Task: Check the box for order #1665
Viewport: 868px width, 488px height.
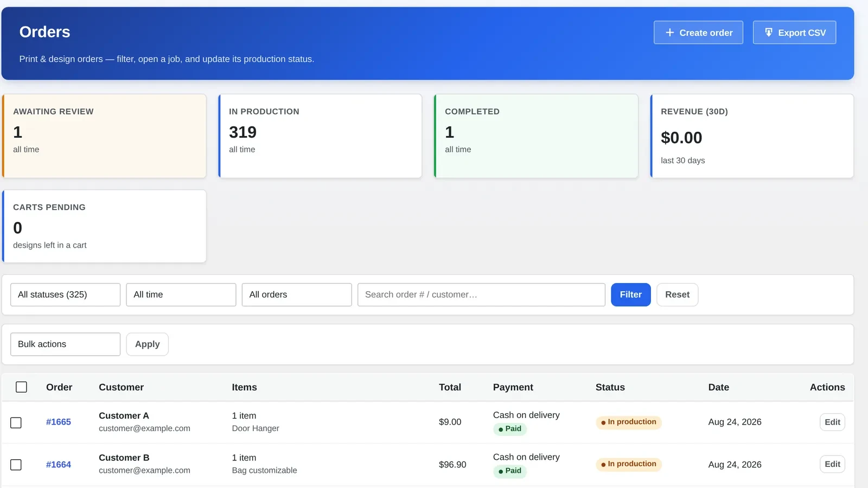Action: pyautogui.click(x=16, y=422)
